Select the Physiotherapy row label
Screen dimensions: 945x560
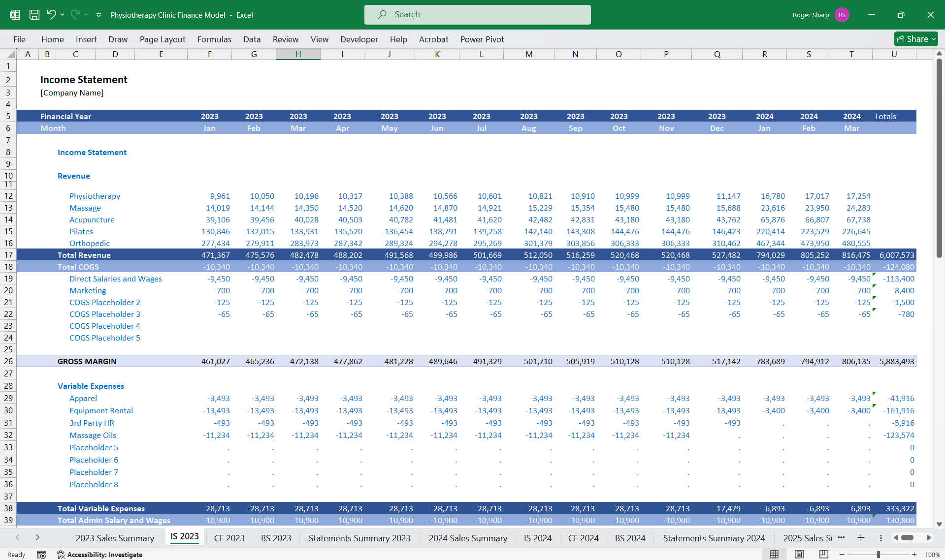pyautogui.click(x=95, y=196)
